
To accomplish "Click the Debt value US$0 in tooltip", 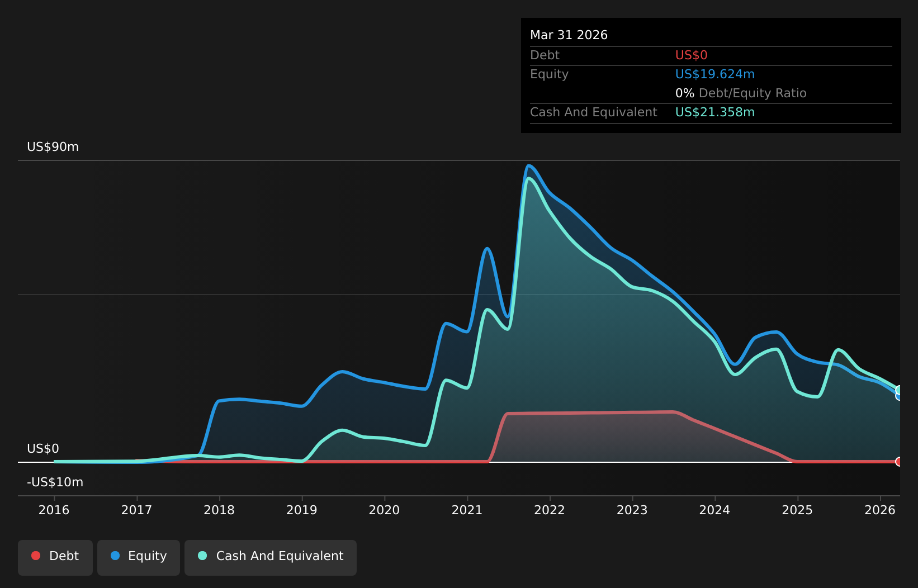I will tap(692, 55).
